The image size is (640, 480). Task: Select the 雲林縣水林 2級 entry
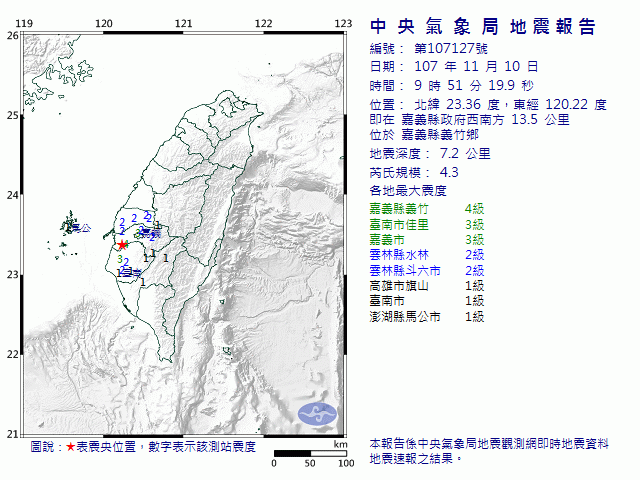pyautogui.click(x=427, y=255)
